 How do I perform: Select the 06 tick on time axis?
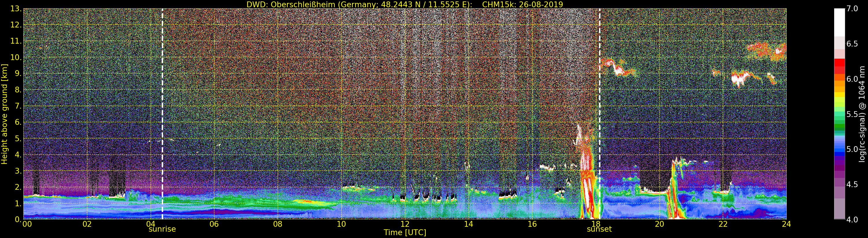[x=214, y=224]
